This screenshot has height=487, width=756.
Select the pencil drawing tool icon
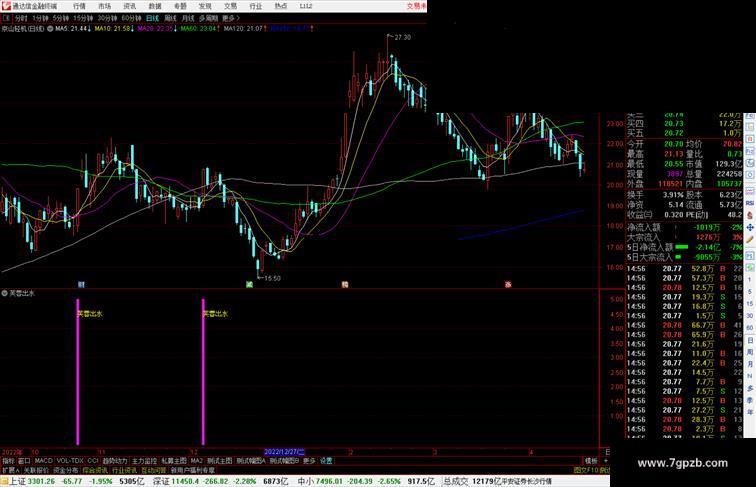click(750, 239)
